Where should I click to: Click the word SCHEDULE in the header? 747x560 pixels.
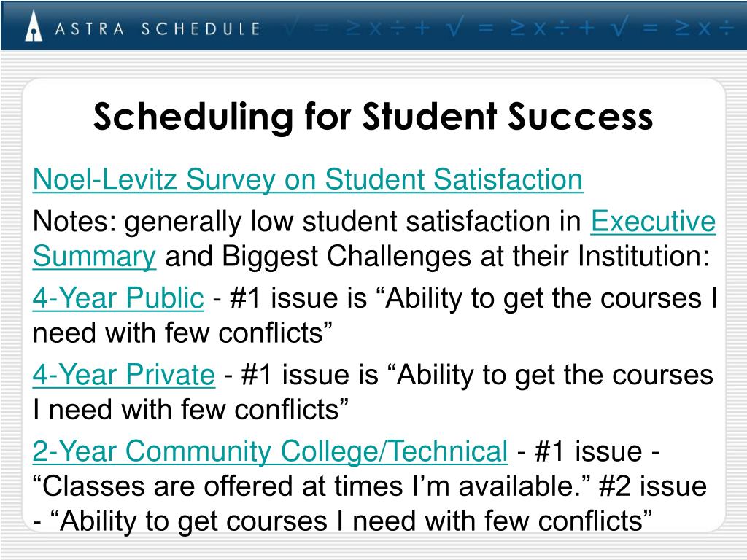tap(201, 29)
